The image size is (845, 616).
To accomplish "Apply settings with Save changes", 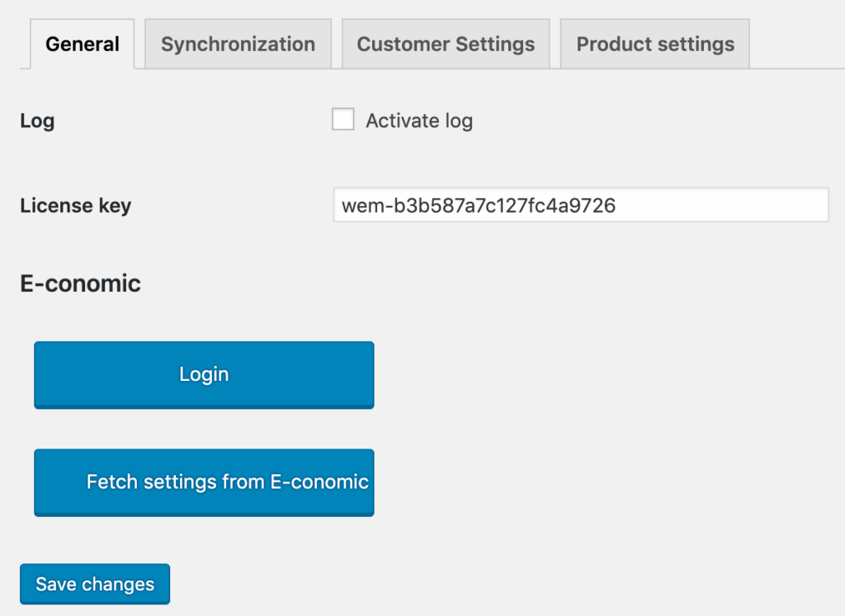I will pyautogui.click(x=95, y=584).
